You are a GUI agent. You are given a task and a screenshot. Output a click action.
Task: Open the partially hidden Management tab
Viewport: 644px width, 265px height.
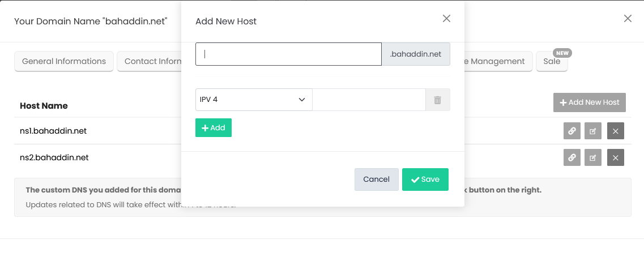[x=498, y=61]
